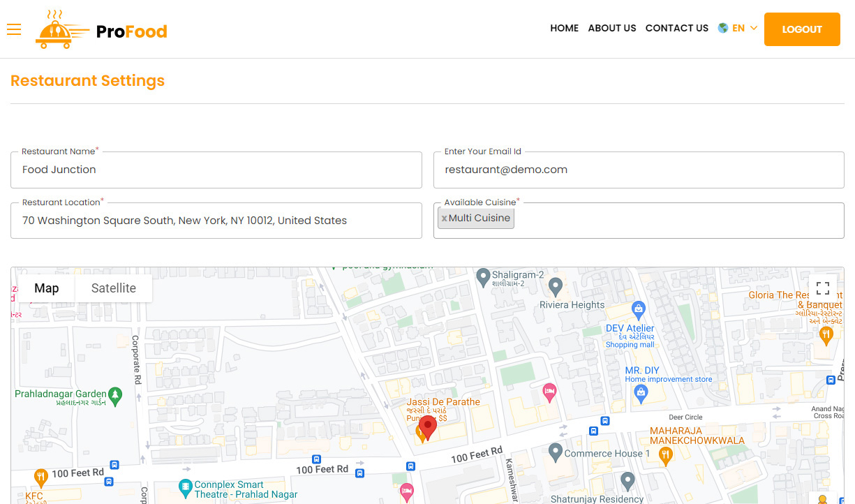Click the pink hotel pin near Deer Circle
This screenshot has height=504, width=855.
[549, 391]
